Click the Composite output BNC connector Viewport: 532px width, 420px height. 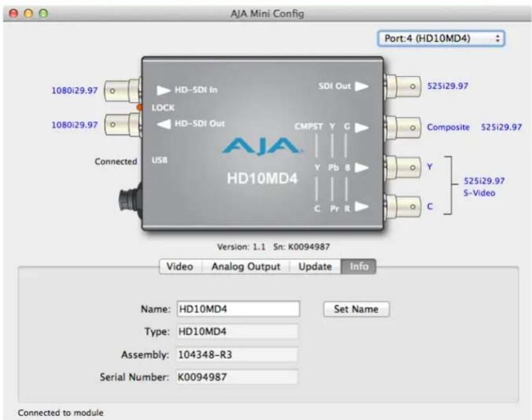coord(402,127)
